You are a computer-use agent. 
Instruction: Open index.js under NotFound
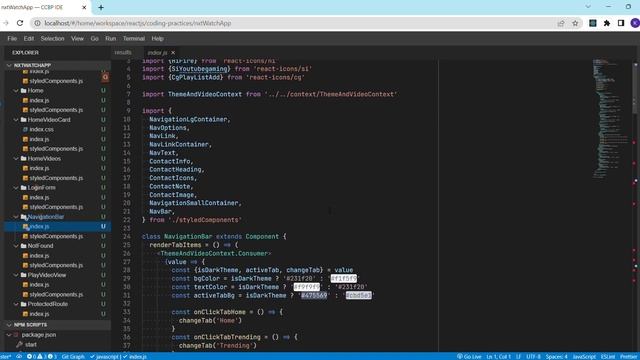click(39, 256)
